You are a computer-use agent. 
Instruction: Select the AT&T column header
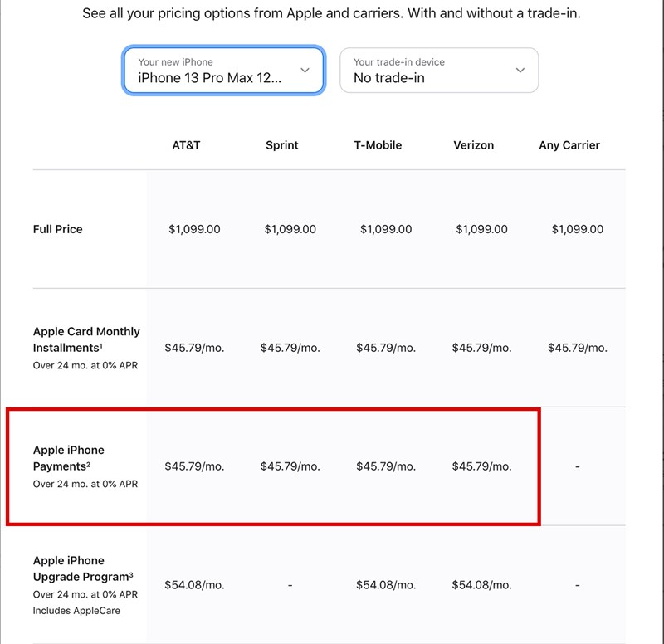(186, 145)
